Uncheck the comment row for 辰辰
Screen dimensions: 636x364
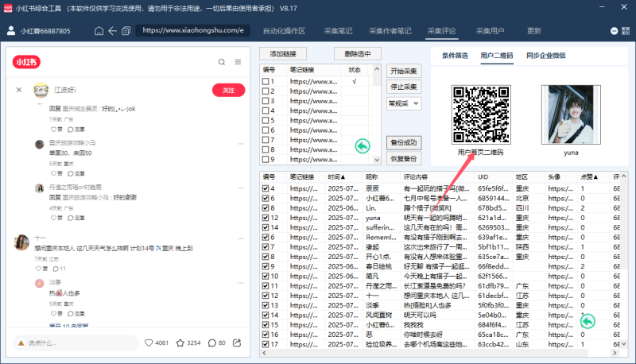pos(266,188)
